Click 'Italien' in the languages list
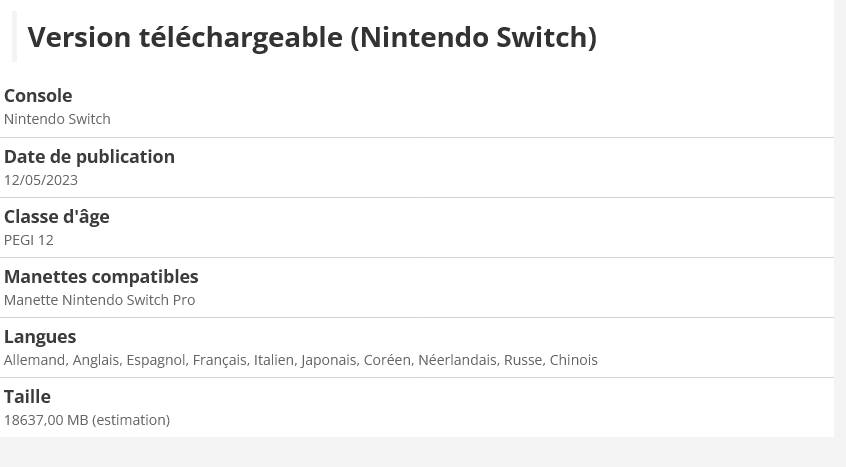Image resolution: width=846 pixels, height=467 pixels. 273,360
